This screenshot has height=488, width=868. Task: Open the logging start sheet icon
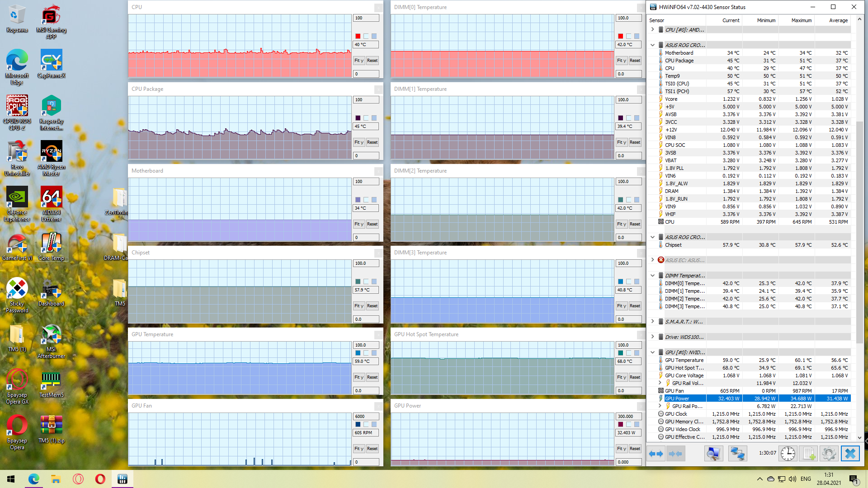point(809,454)
